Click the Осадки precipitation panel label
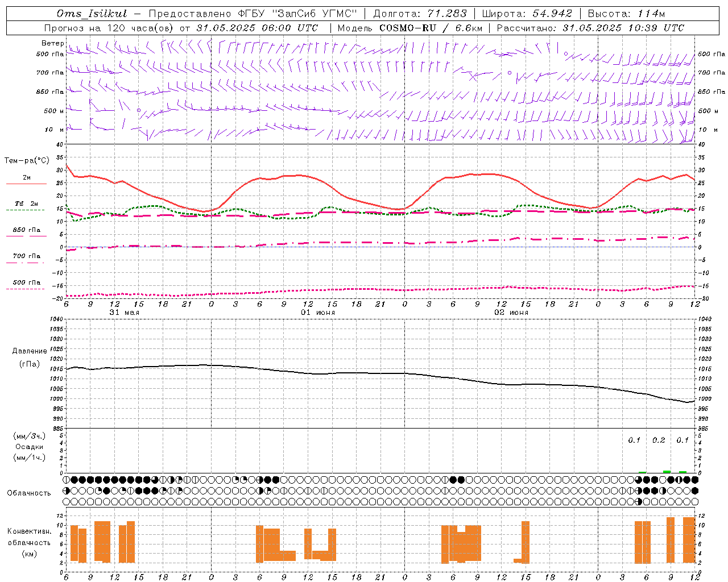 (30, 447)
